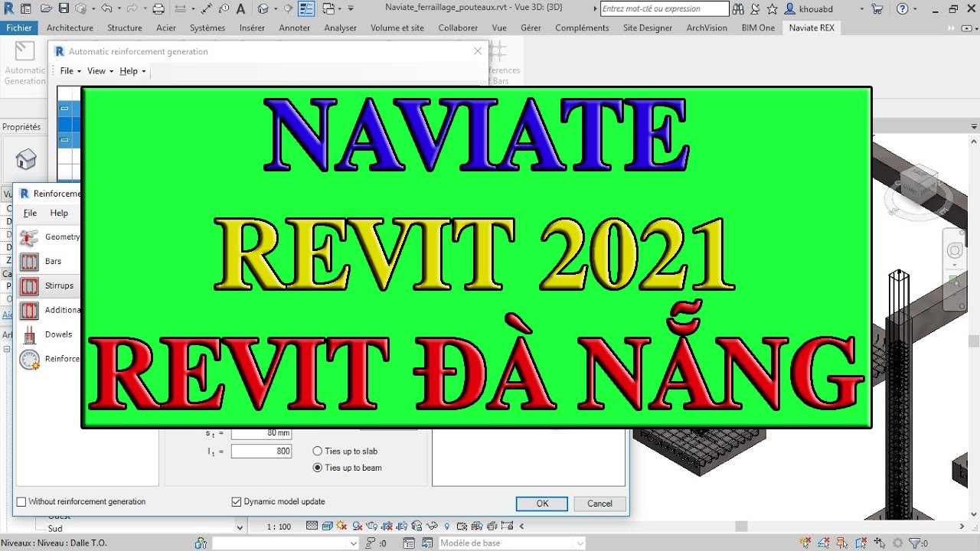980x551 pixels.
Task: Select the Ties up to slab option
Action: pyautogui.click(x=317, y=451)
